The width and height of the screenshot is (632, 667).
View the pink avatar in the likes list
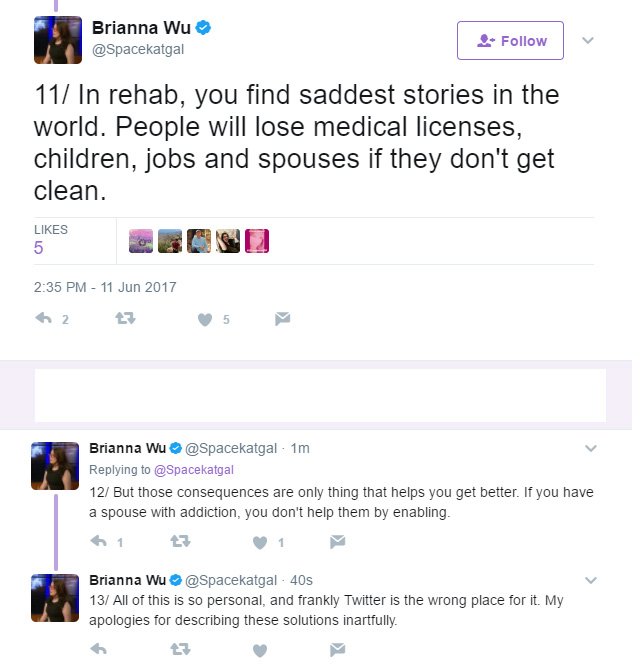point(257,241)
